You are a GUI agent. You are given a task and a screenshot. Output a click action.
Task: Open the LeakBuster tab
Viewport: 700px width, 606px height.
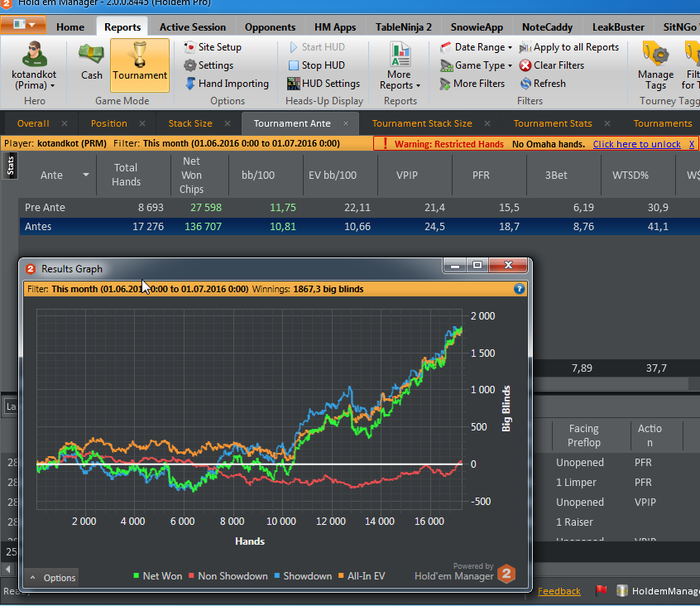pos(618,27)
